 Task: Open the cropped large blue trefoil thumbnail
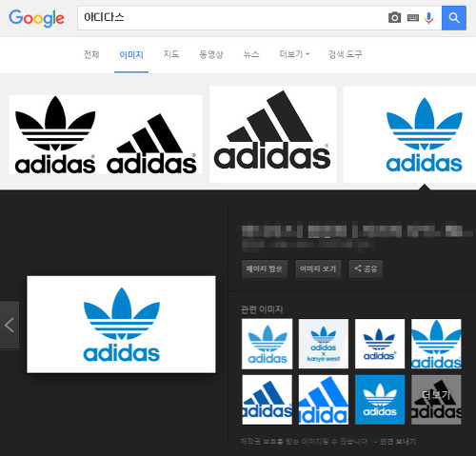[x=436, y=344]
